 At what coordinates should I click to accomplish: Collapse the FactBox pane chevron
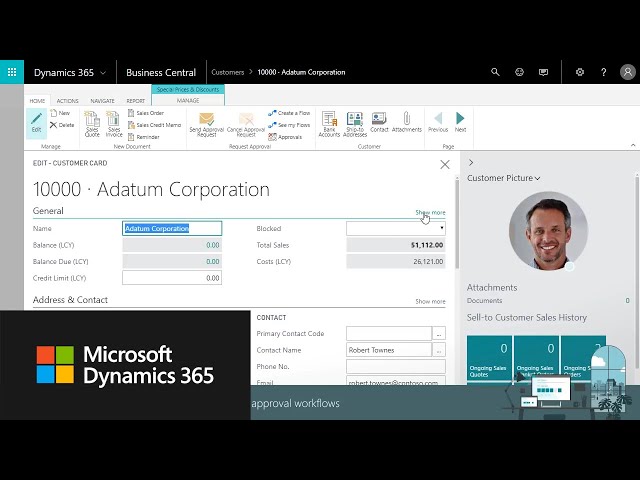click(471, 162)
